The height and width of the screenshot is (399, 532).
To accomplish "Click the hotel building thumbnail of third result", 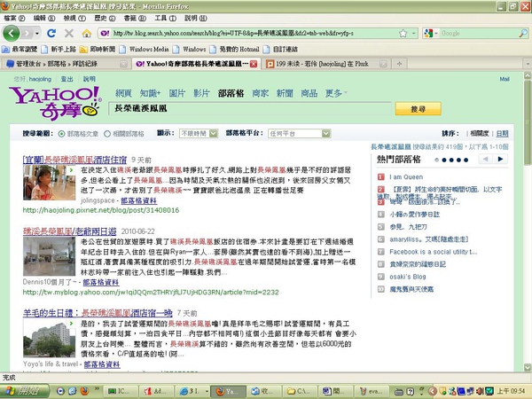I will (x=49, y=339).
